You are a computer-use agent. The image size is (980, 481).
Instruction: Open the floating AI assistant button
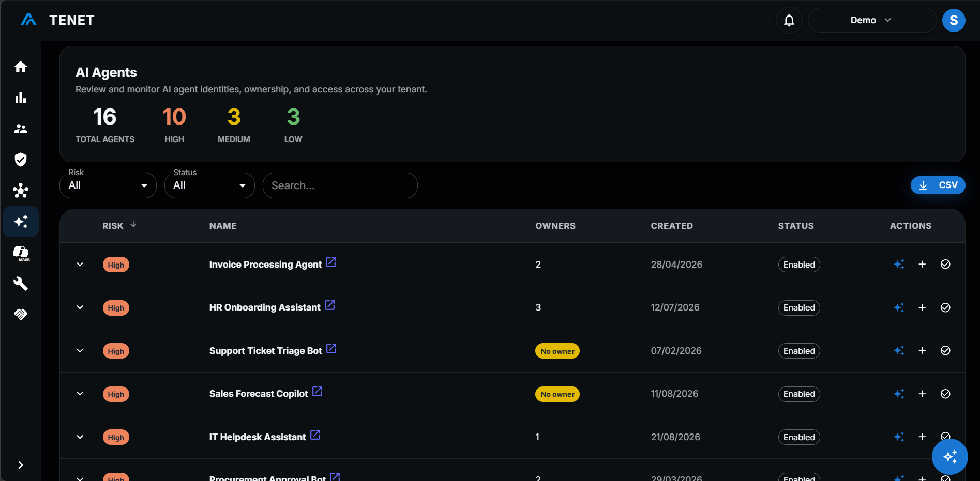[x=949, y=457]
